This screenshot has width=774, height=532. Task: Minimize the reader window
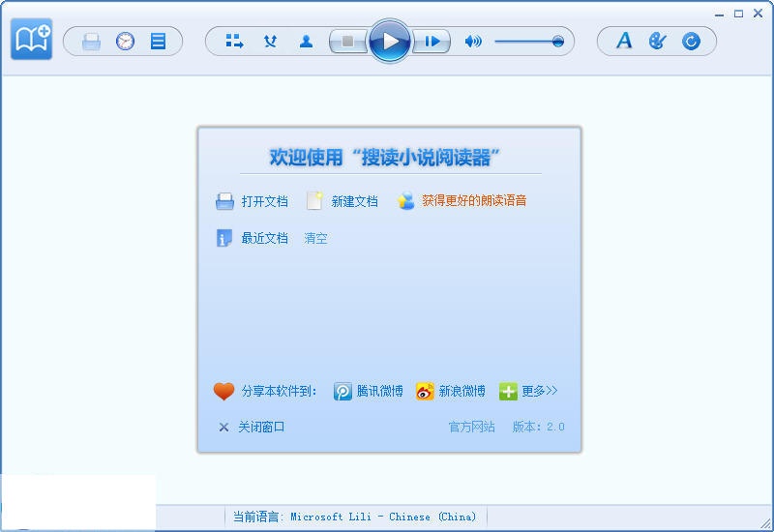pos(719,15)
